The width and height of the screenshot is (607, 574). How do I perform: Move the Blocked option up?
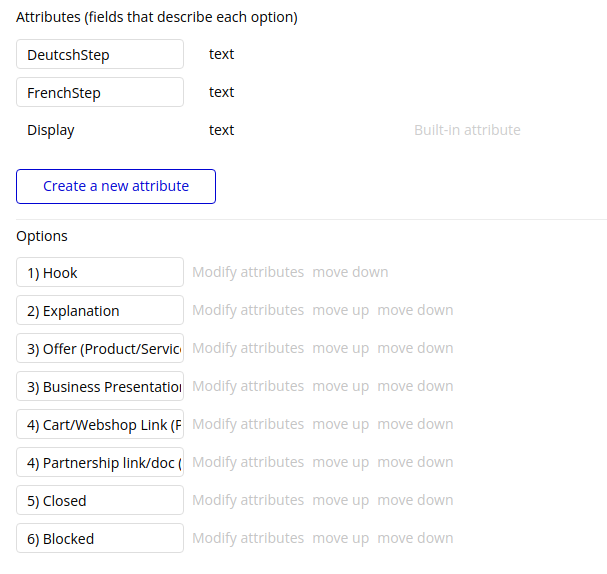[x=340, y=538]
